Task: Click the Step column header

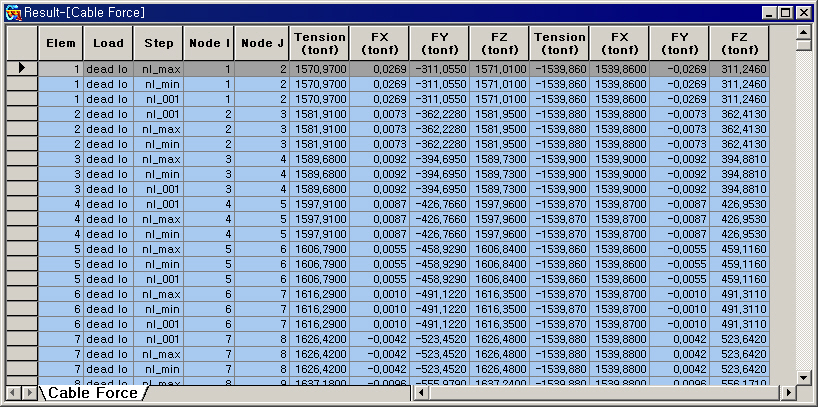Action: coord(159,43)
